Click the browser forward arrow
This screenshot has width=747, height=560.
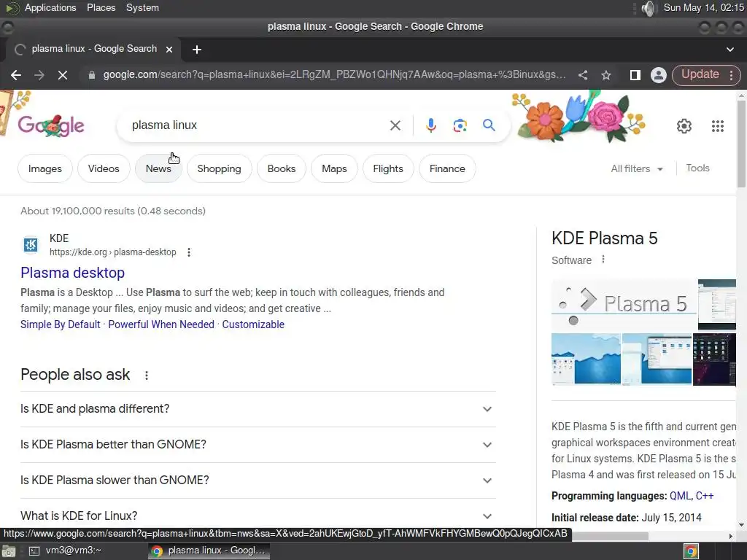(x=39, y=75)
